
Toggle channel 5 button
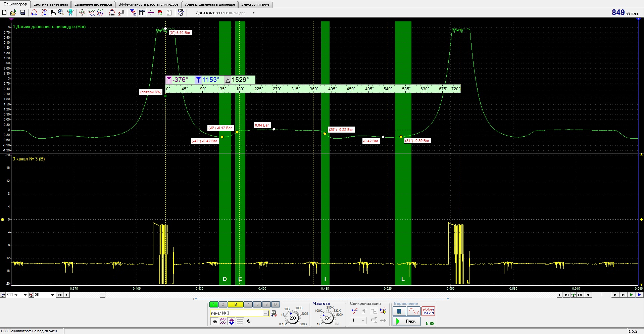257,304
